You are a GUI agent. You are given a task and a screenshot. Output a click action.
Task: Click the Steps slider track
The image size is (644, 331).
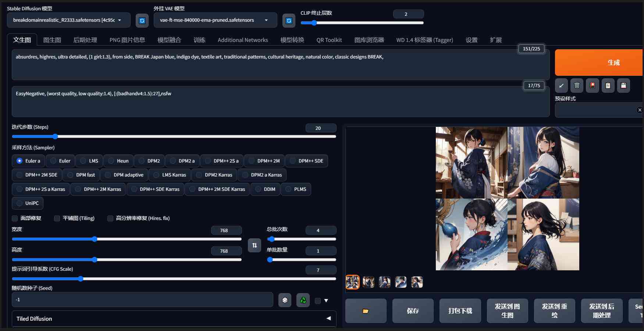(x=174, y=136)
